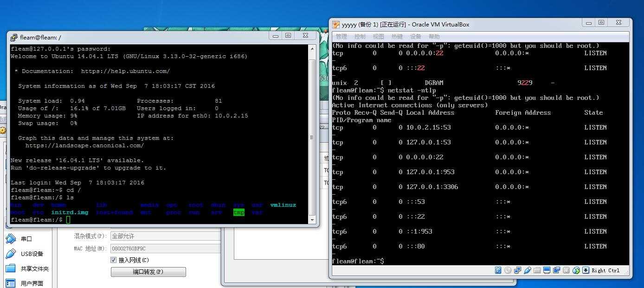Viewport: 644px width, 288px height.
Task: Maximize the fleam@fleam PuTTY window
Action: pyautogui.click(x=288, y=36)
